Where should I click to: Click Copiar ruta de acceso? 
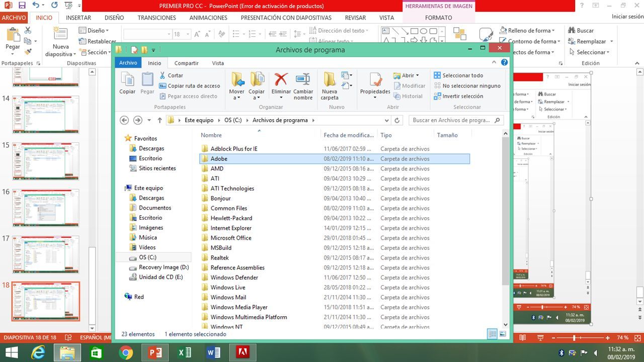190,86
